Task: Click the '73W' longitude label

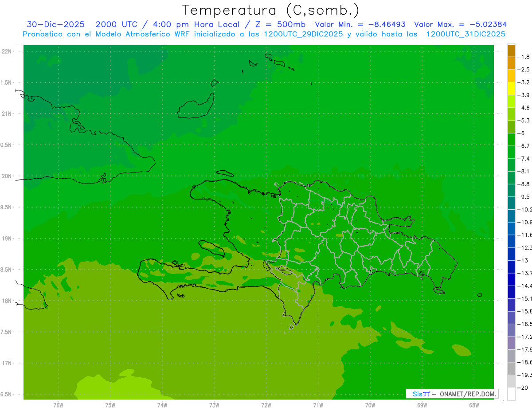Action: [214, 405]
